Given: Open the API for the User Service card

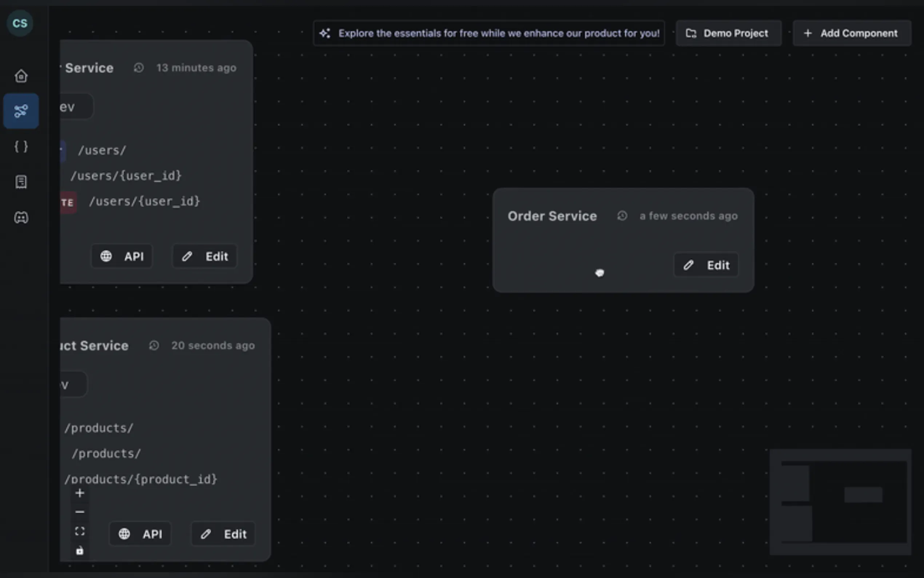Looking at the screenshot, I should [122, 256].
